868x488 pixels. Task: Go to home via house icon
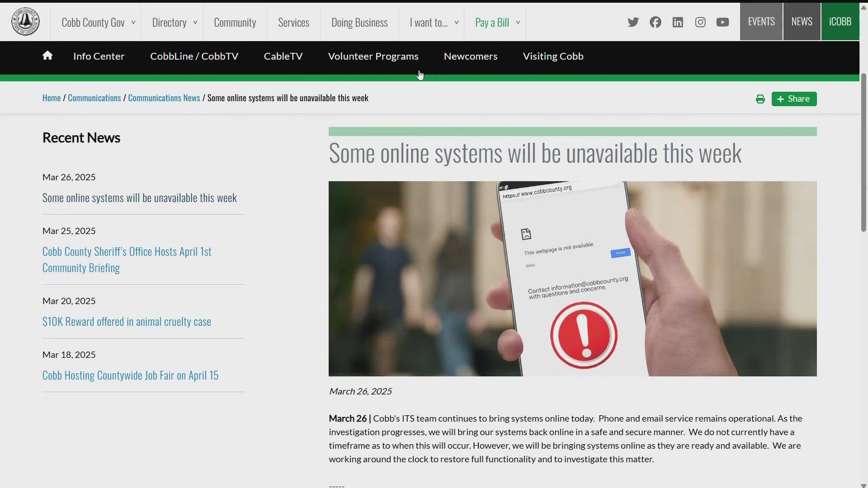click(47, 56)
